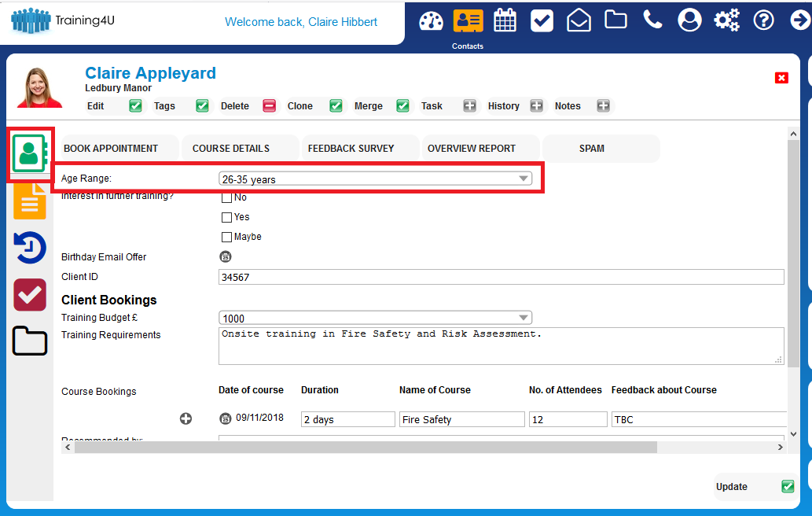The height and width of the screenshot is (516, 812).
Task: Click the vertical scrollbar up arrow
Action: click(793, 134)
